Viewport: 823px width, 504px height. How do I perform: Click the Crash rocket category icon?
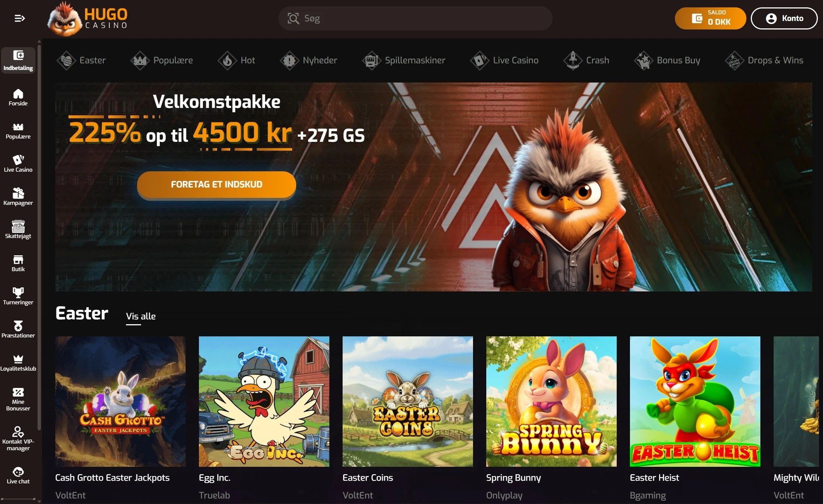point(573,60)
